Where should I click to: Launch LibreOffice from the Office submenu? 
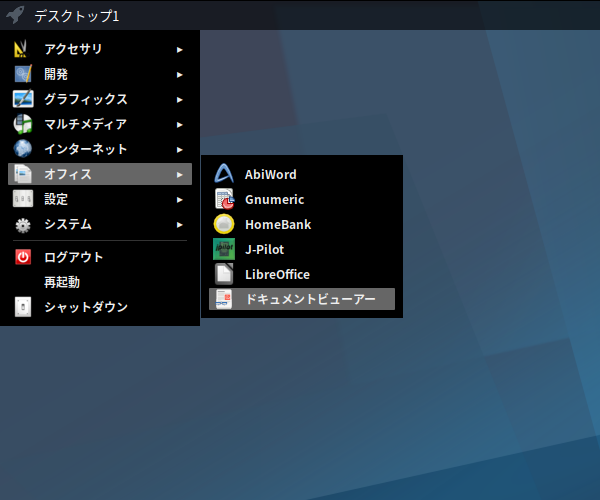click(x=302, y=274)
